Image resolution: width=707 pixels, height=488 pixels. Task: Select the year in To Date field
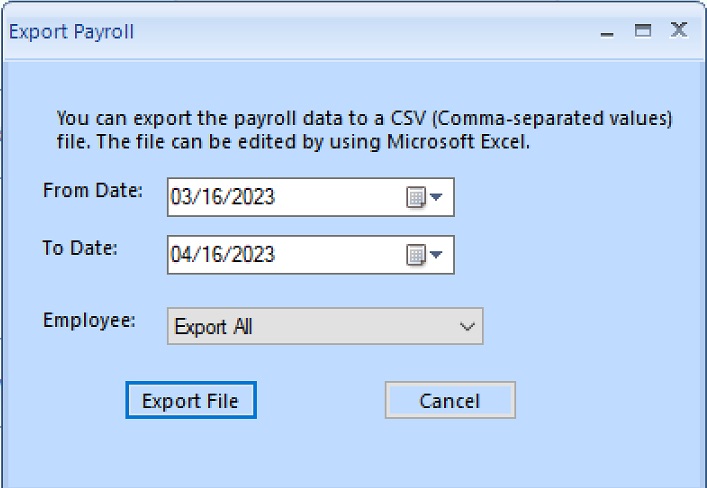coord(251,255)
